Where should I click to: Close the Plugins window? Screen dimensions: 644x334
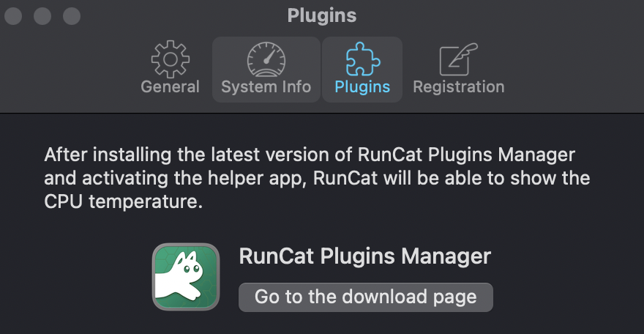pyautogui.click(x=13, y=16)
